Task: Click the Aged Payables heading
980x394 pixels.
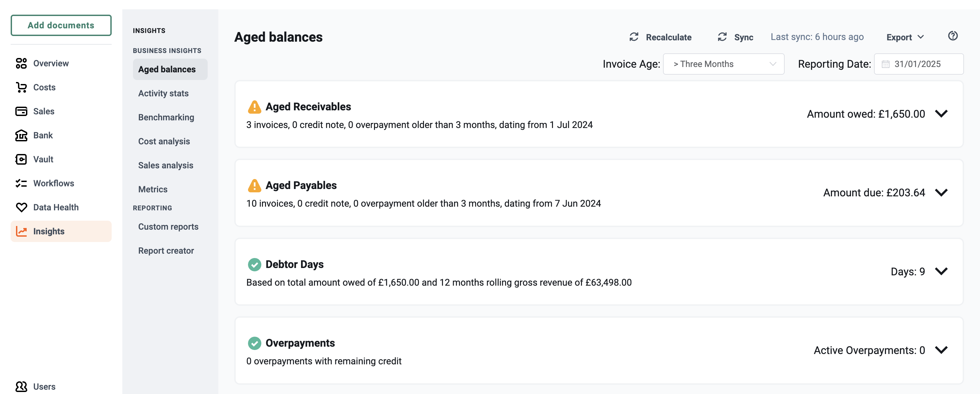Action: point(301,185)
